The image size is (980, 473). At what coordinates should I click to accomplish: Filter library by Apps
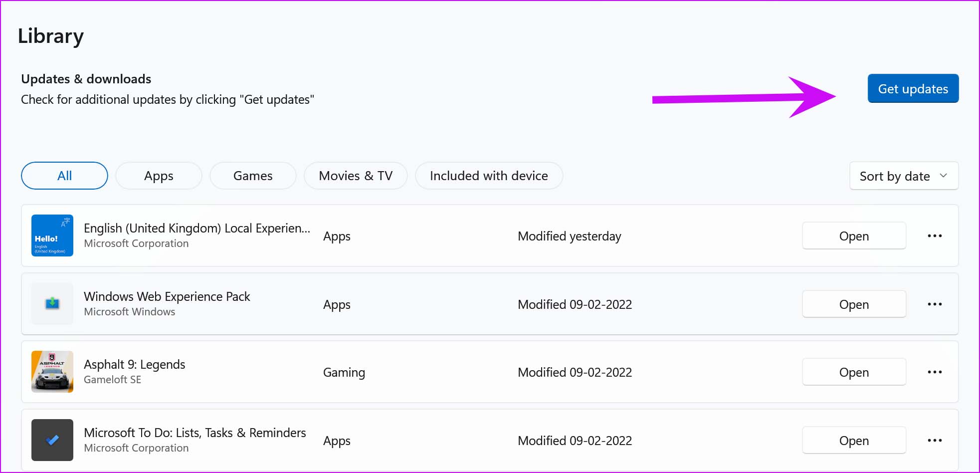point(159,176)
